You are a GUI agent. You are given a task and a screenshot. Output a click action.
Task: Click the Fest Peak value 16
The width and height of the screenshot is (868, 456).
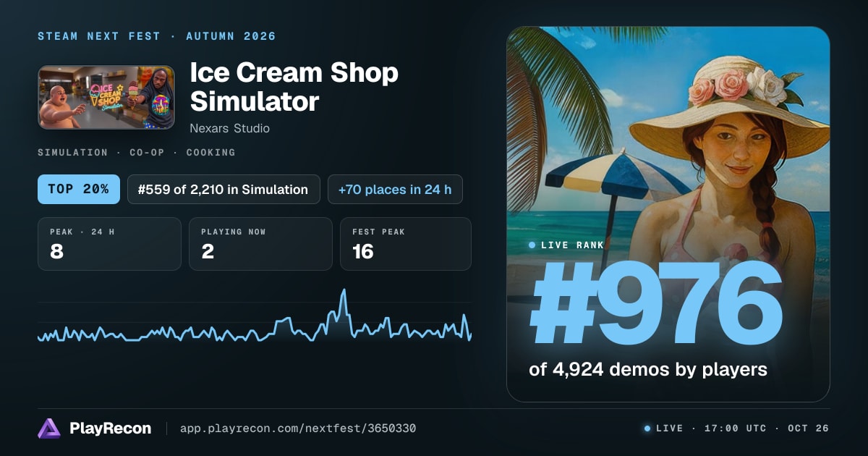pos(362,252)
